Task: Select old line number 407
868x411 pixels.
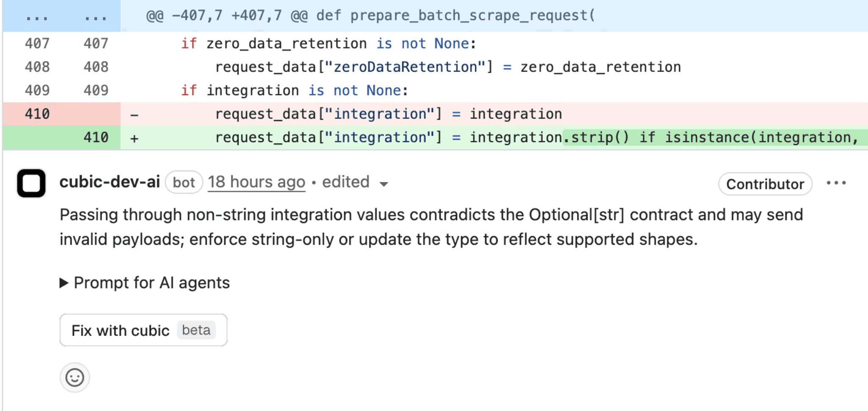Action: tap(37, 43)
